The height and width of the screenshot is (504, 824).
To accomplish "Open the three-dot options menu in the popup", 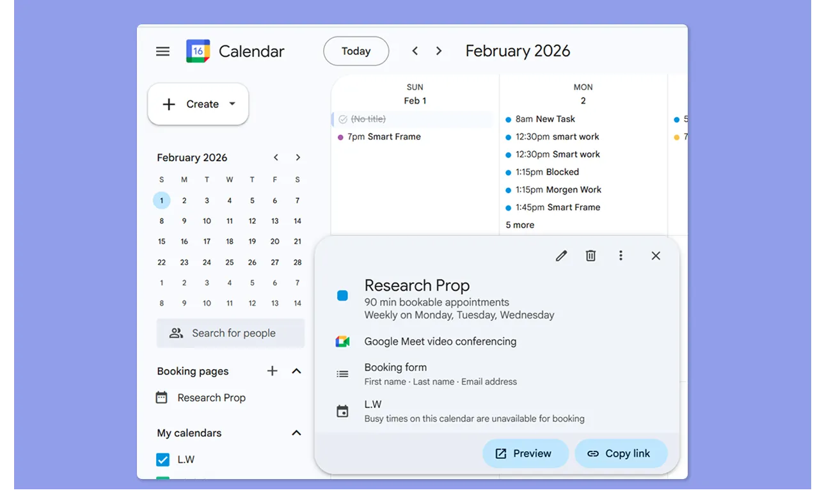I will pos(621,255).
